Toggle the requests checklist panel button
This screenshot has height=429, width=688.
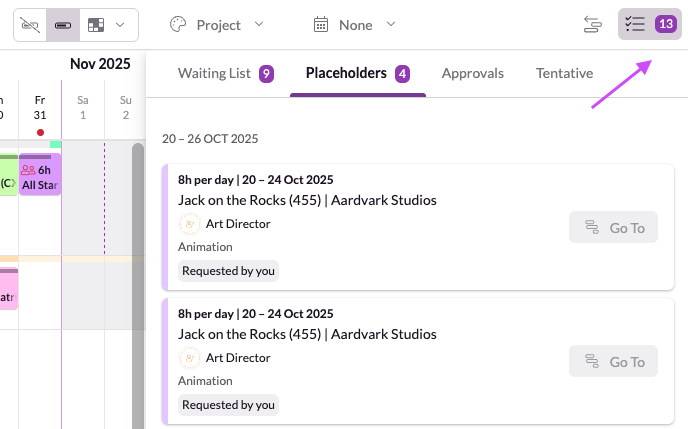coord(635,24)
